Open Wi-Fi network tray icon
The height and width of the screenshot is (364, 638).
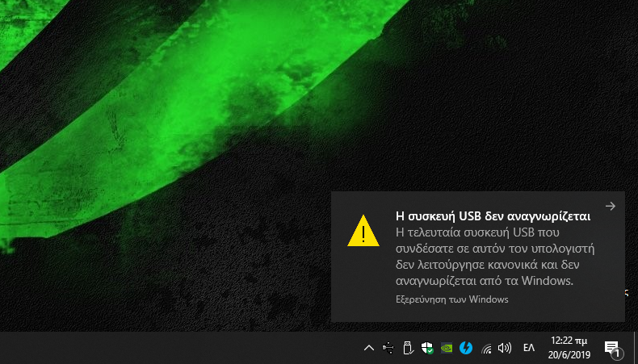coord(486,348)
